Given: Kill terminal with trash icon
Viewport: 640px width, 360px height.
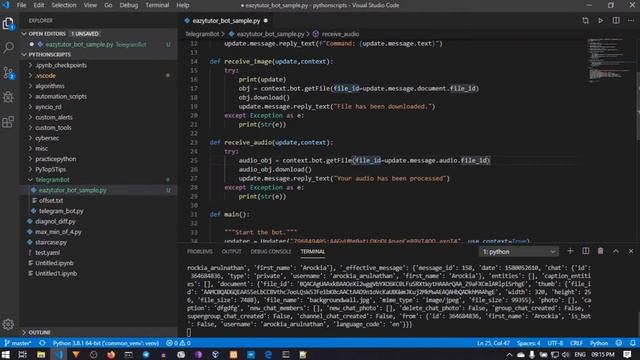Looking at the screenshot, I should coord(600,251).
